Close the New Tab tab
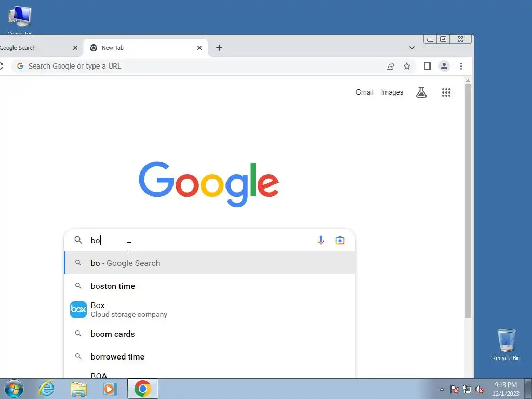 [199, 48]
